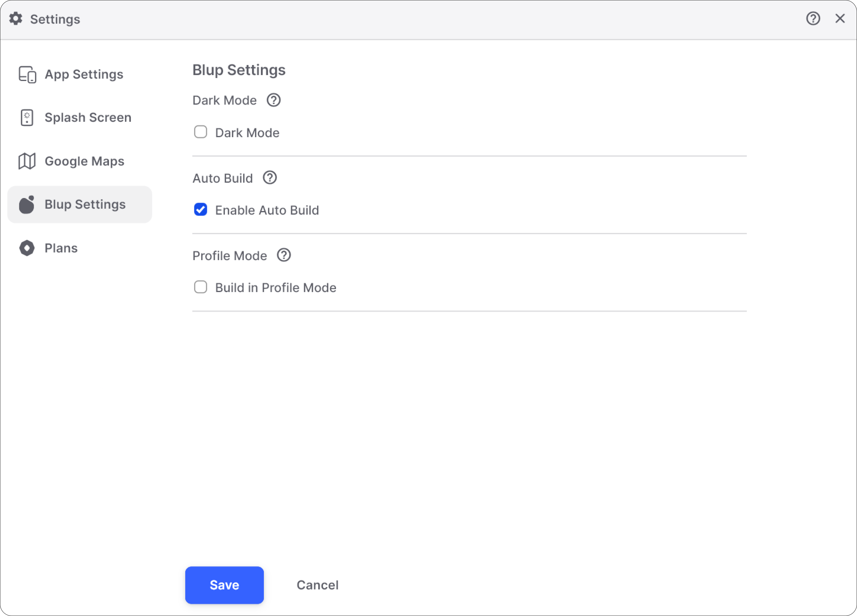This screenshot has width=857, height=616.
Task: Click the App Settings devices icon
Action: [27, 74]
